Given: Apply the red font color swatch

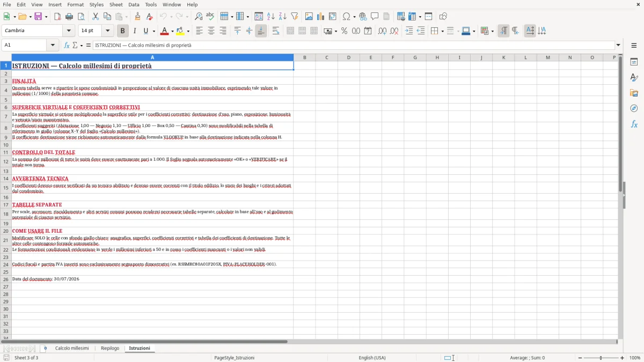Looking at the screenshot, I should [165, 31].
